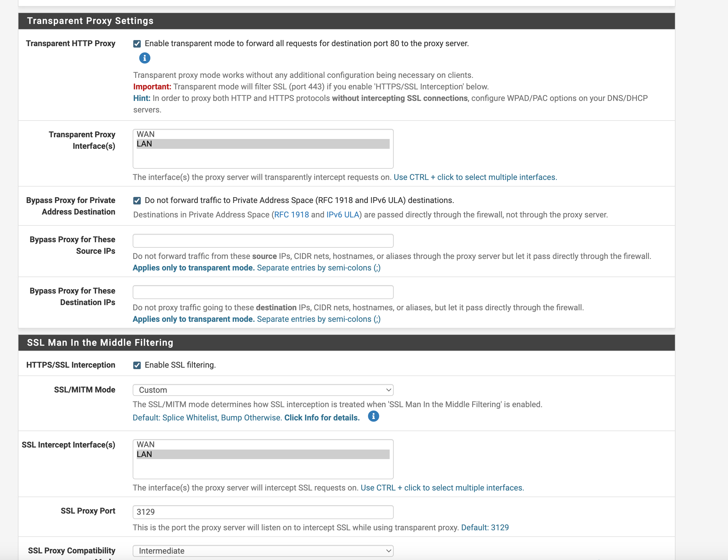
Task: Click the 'Click Info for details' text
Action: (x=322, y=418)
